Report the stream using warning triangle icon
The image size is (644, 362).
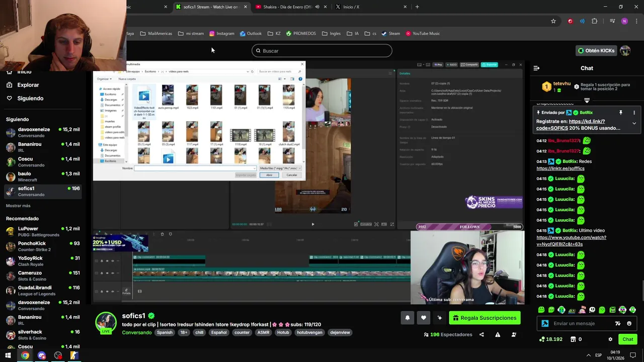point(498,334)
